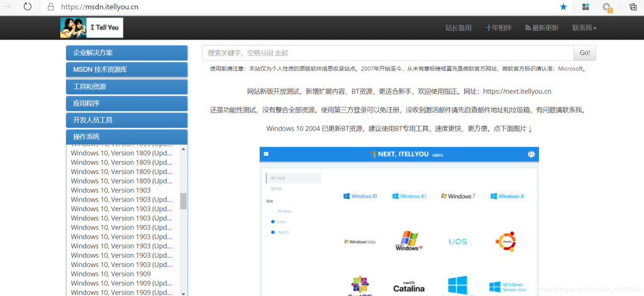Select the macOS filter radio in preview

coord(272,233)
